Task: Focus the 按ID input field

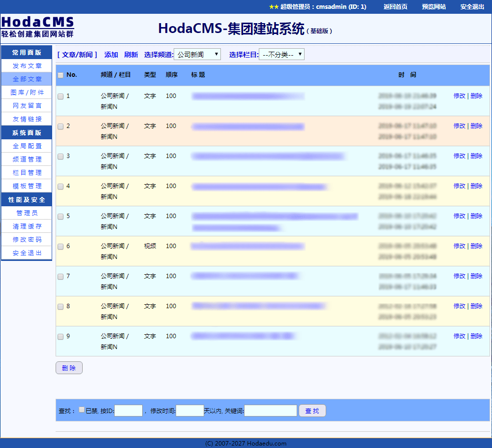Action: click(x=128, y=411)
